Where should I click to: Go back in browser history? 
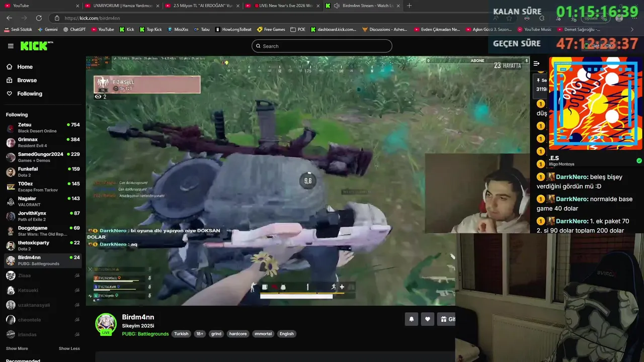click(x=9, y=18)
